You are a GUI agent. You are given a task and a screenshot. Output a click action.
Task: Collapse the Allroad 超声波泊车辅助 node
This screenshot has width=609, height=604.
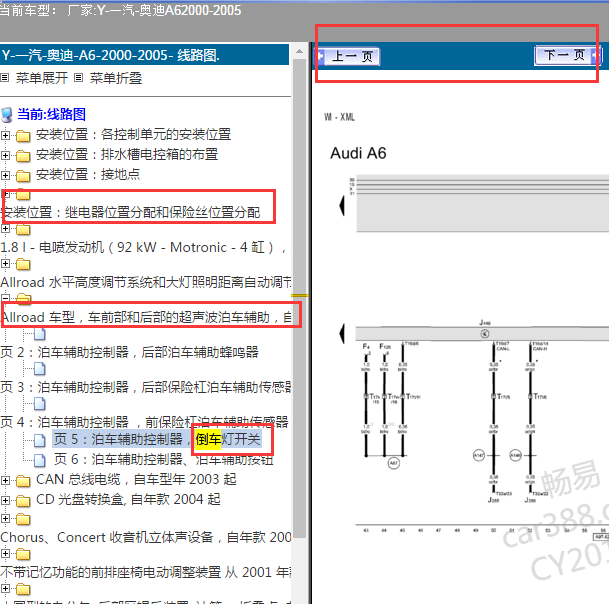[5, 298]
